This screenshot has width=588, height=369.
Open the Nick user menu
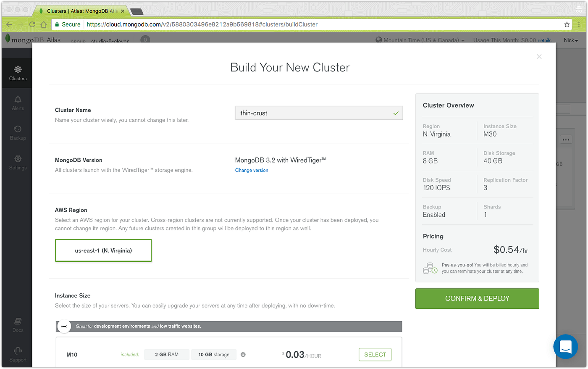[x=571, y=40]
